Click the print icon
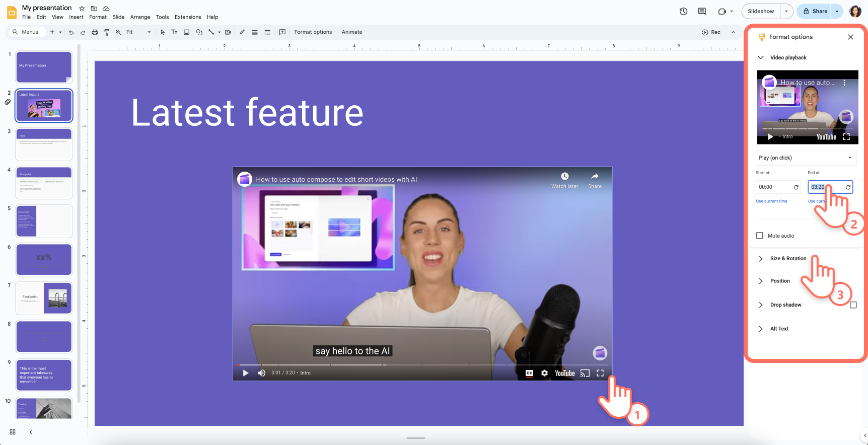The image size is (868, 445). point(95,32)
